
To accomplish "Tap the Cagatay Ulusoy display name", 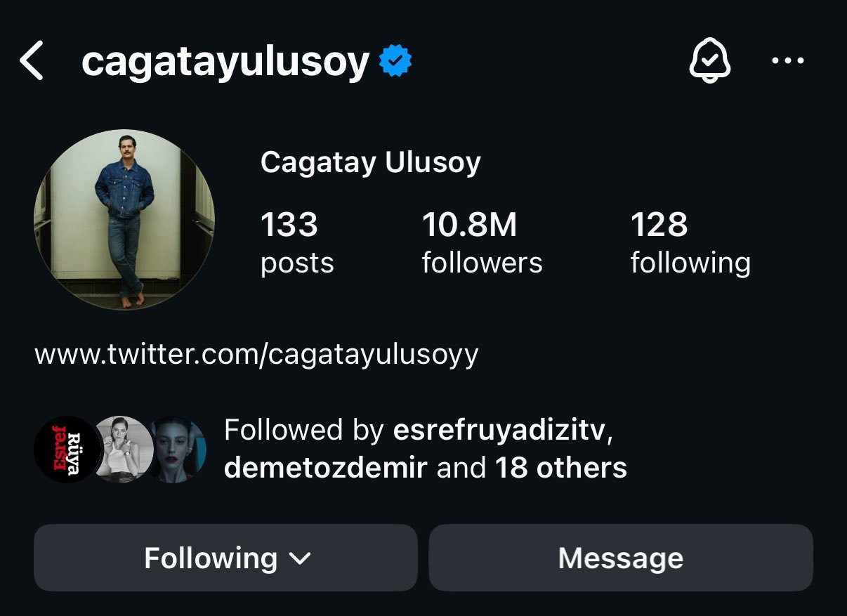I will click(370, 163).
